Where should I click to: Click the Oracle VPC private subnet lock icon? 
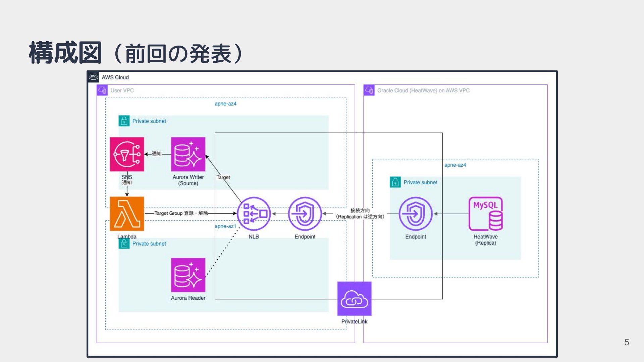(x=395, y=182)
